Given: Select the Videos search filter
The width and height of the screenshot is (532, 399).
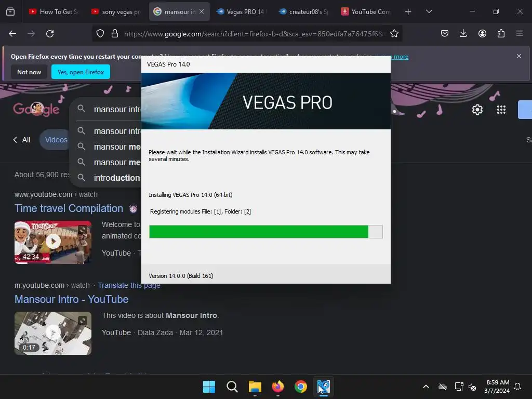Looking at the screenshot, I should (56, 140).
